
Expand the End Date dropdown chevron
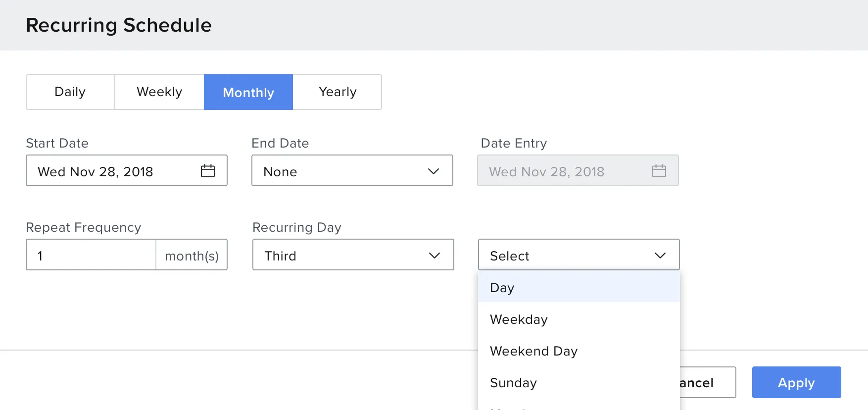coord(434,171)
